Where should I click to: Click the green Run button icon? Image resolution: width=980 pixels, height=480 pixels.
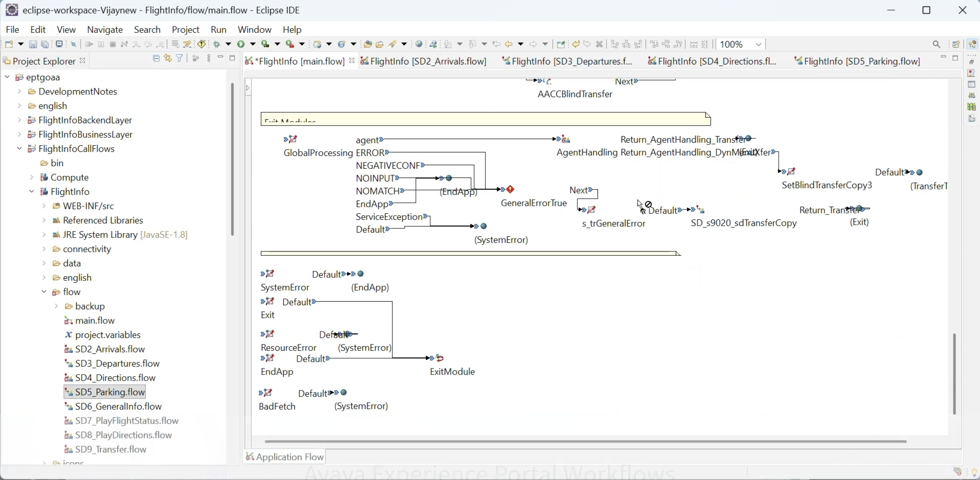pyautogui.click(x=241, y=44)
